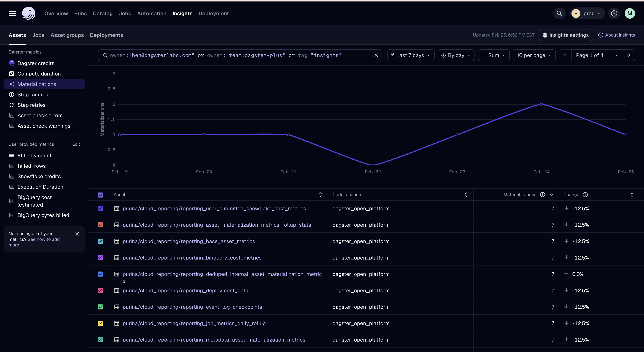Uncheck reporting_user_submitted_snowflake_cost_metrics row checkbox
The width and height of the screenshot is (644, 352).
[x=100, y=208]
